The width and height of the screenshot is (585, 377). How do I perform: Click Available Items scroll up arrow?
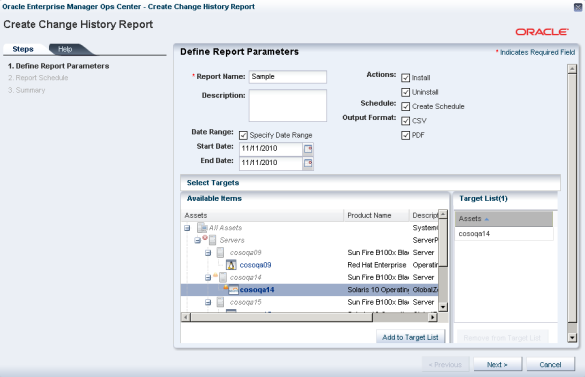[x=443, y=214]
